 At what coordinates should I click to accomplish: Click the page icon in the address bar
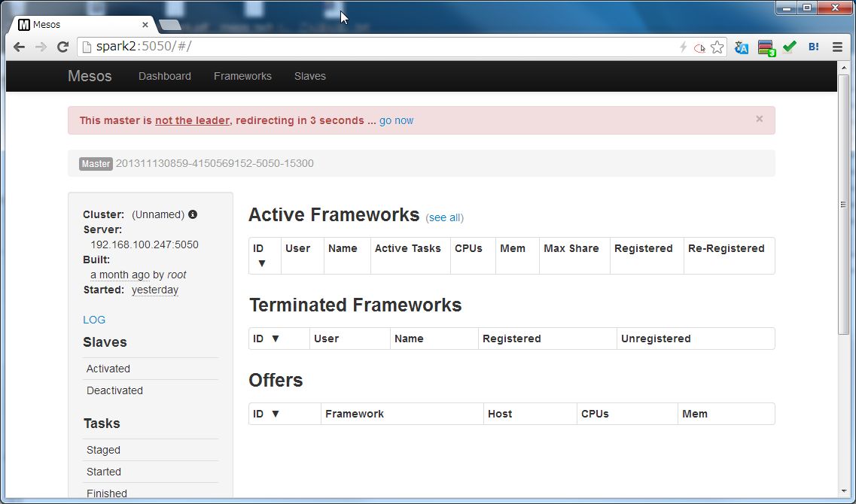pos(87,47)
